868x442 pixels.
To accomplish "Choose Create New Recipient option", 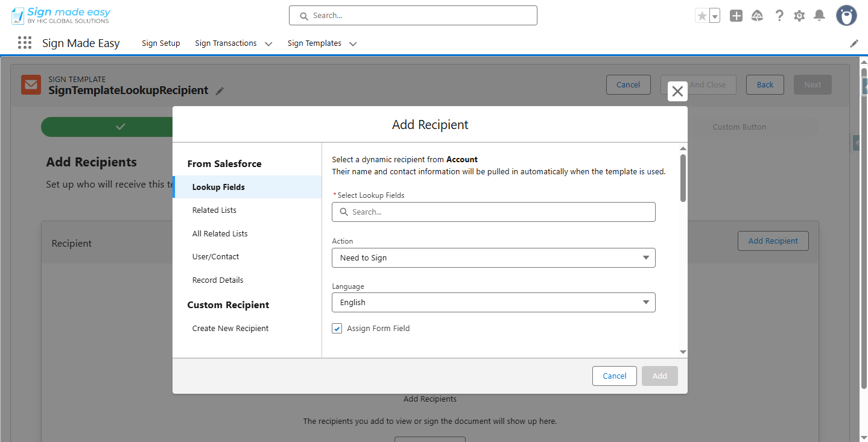I will point(230,329).
